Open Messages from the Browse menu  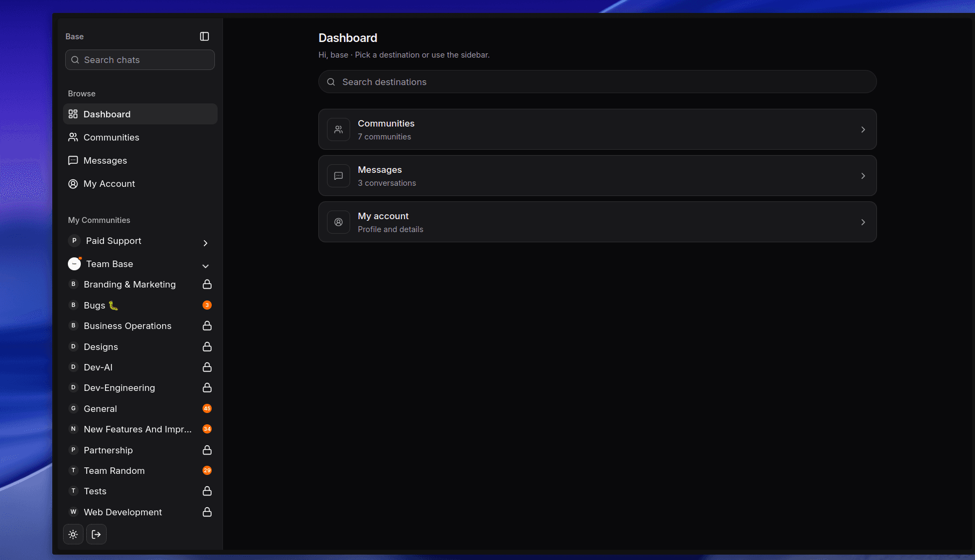click(140, 160)
